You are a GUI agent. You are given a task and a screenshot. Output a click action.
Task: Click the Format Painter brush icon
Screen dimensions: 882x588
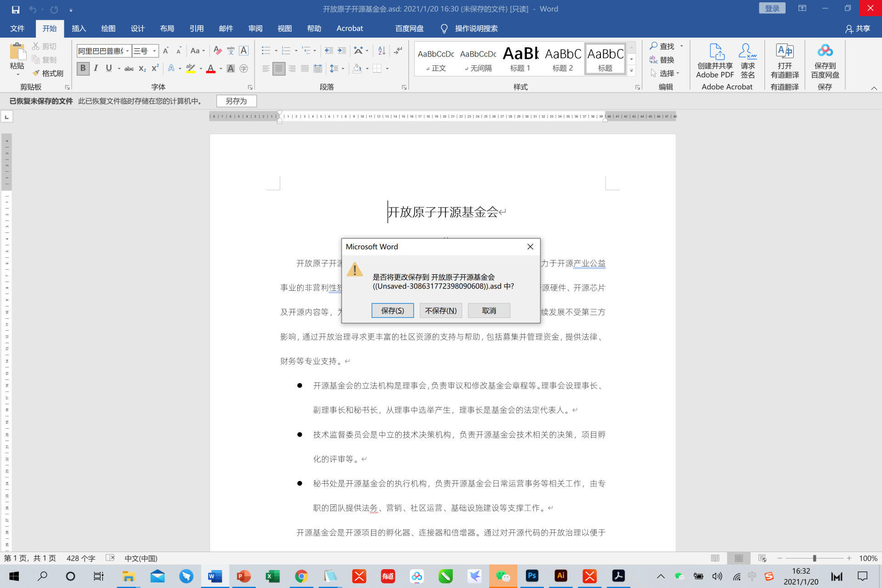tap(36, 73)
